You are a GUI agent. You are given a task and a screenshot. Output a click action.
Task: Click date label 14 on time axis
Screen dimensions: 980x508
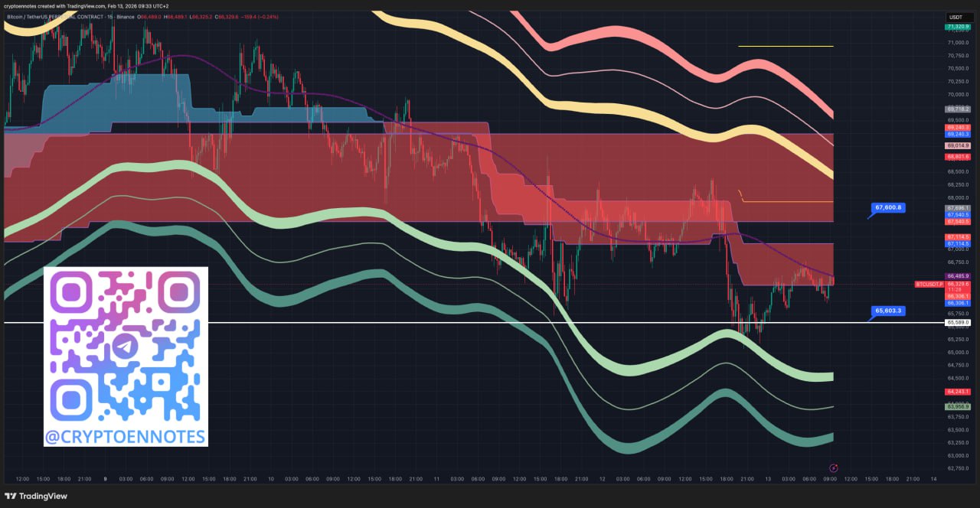point(933,479)
